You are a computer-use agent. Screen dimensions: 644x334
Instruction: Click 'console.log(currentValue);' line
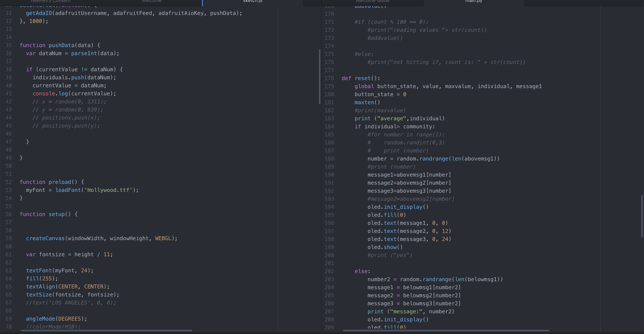(x=75, y=94)
